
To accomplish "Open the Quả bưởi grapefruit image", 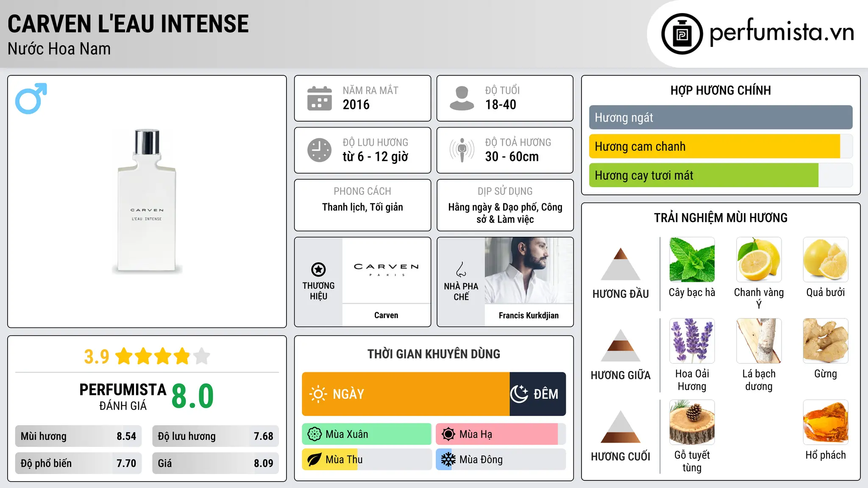I will [x=826, y=260].
